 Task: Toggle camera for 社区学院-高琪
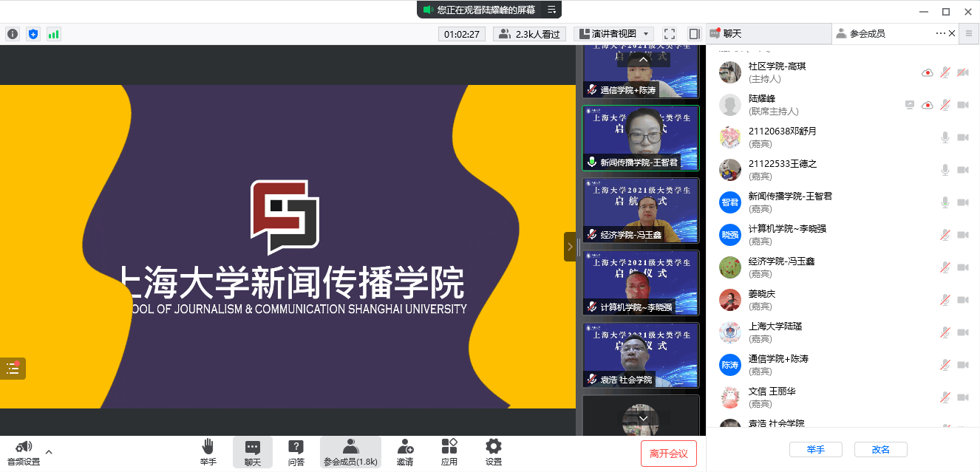(x=963, y=72)
